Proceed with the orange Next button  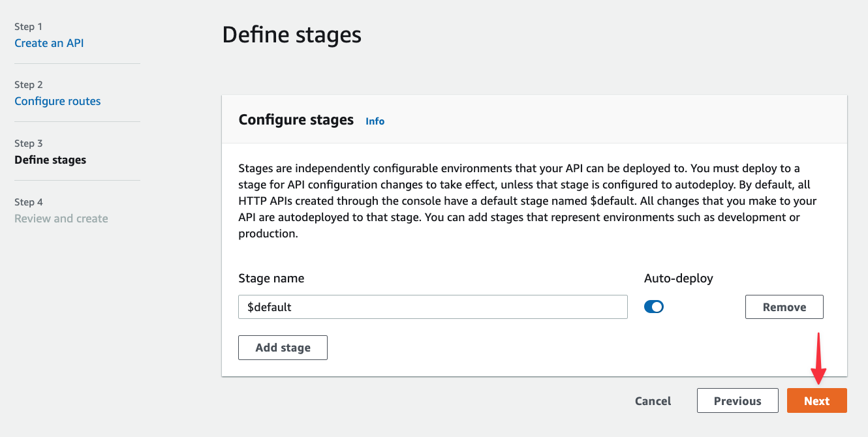[816, 400]
